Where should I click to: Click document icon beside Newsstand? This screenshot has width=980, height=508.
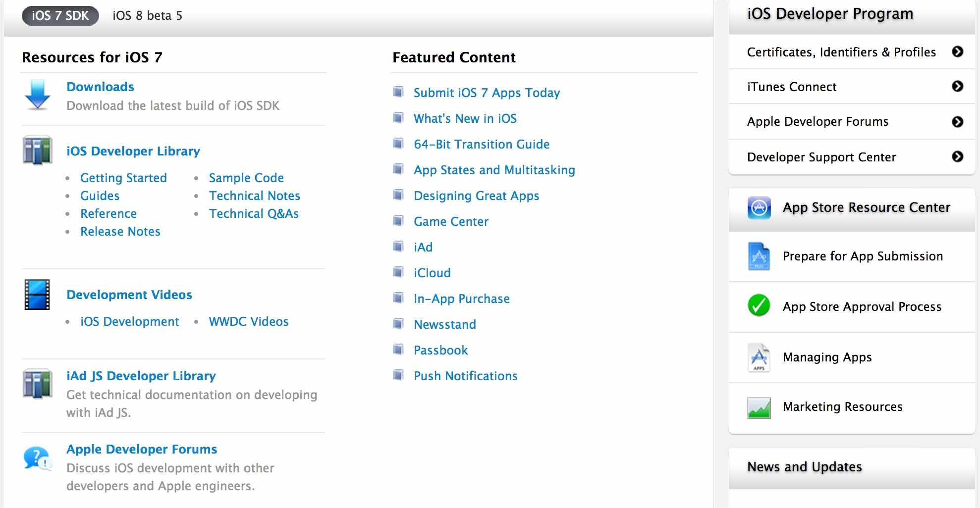[x=398, y=323]
